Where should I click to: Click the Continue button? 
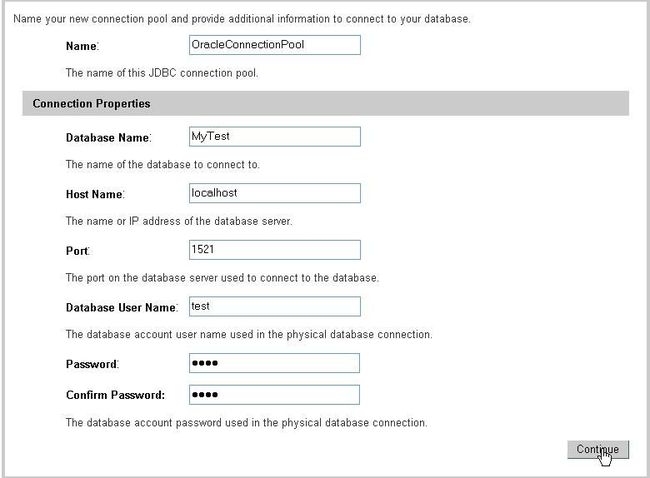(x=598, y=449)
